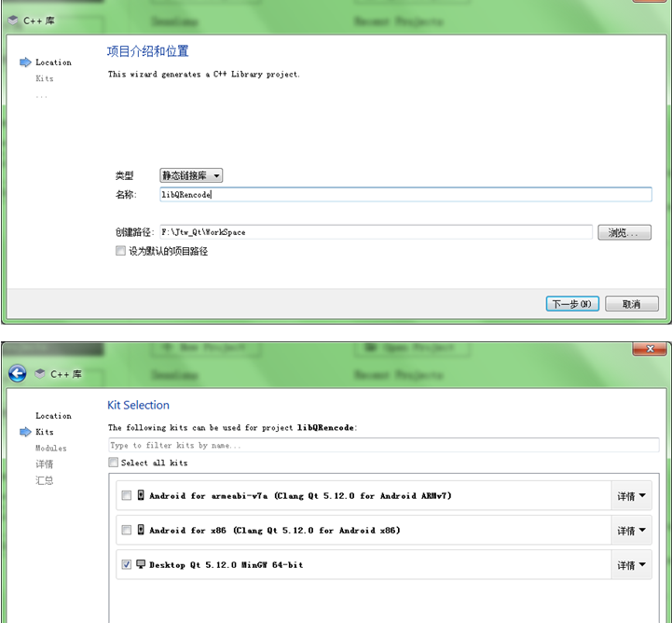Image resolution: width=672 pixels, height=623 pixels.
Task: Select 详情 step in the wizard sidebar
Action: (44, 464)
